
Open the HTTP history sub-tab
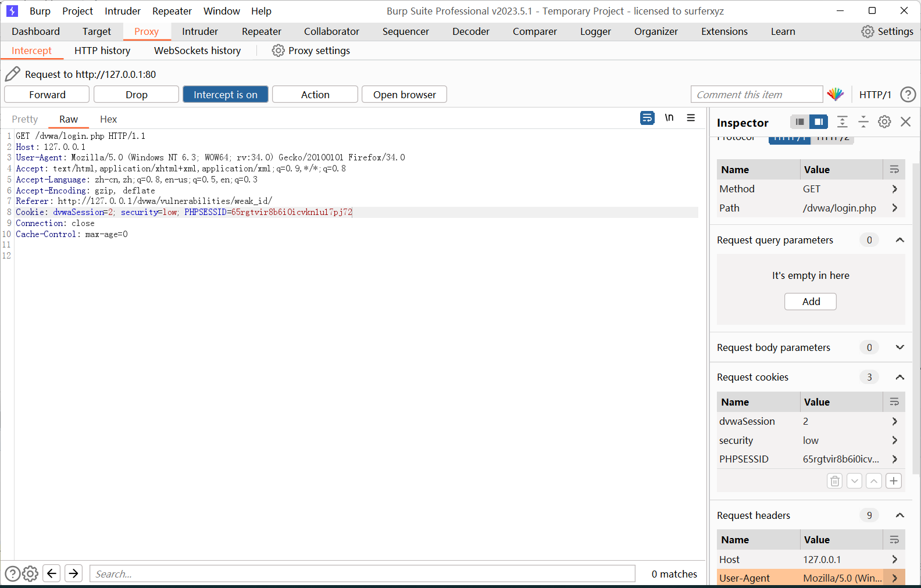pyautogui.click(x=102, y=51)
